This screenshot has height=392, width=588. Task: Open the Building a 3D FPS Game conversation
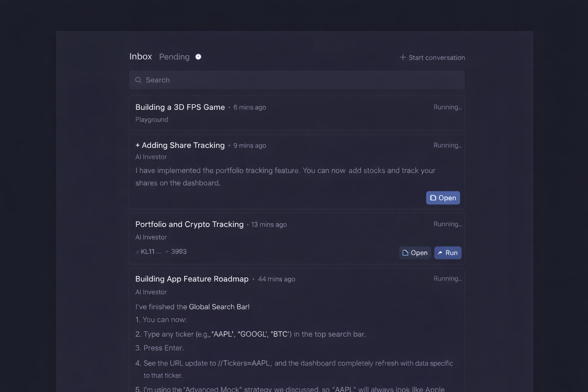click(x=180, y=107)
